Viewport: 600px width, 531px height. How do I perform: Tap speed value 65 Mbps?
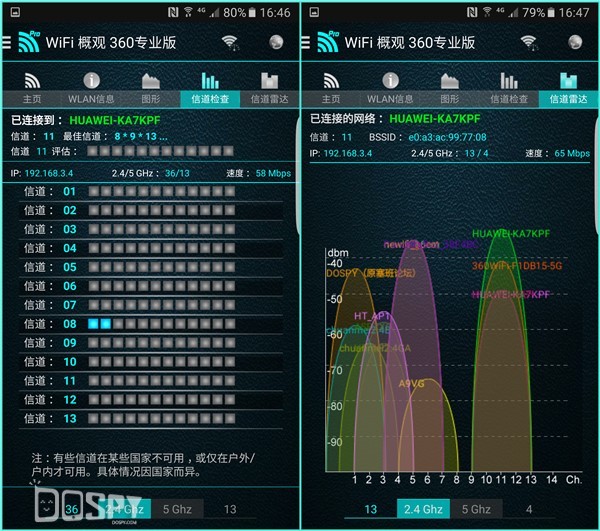point(572,153)
